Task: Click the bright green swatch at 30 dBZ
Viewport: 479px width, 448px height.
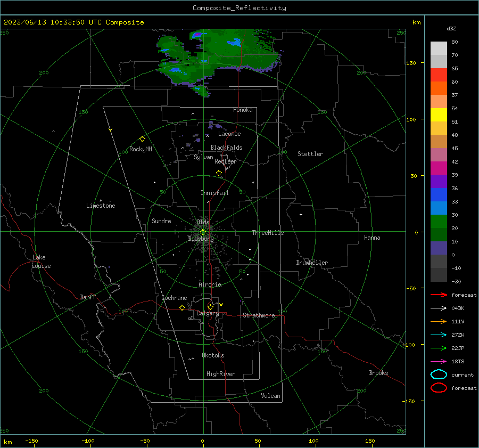Action: point(439,222)
